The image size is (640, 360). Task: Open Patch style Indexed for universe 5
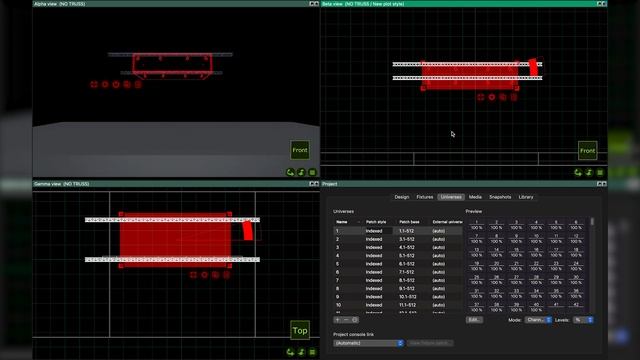[x=373, y=264]
